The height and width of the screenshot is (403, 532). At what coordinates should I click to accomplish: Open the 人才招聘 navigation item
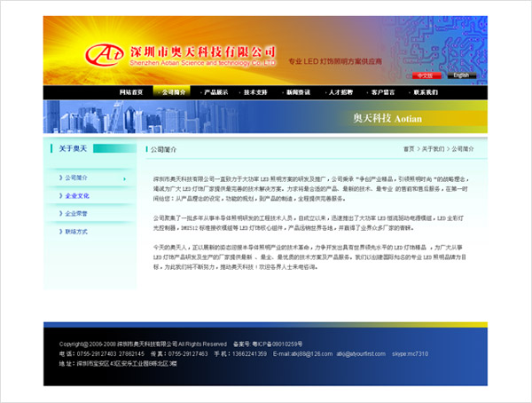(340, 92)
